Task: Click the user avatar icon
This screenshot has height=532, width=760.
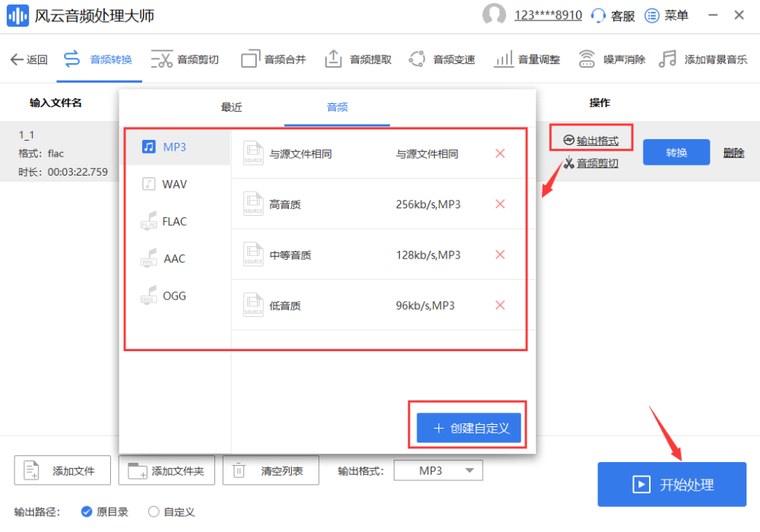Action: 494,14
